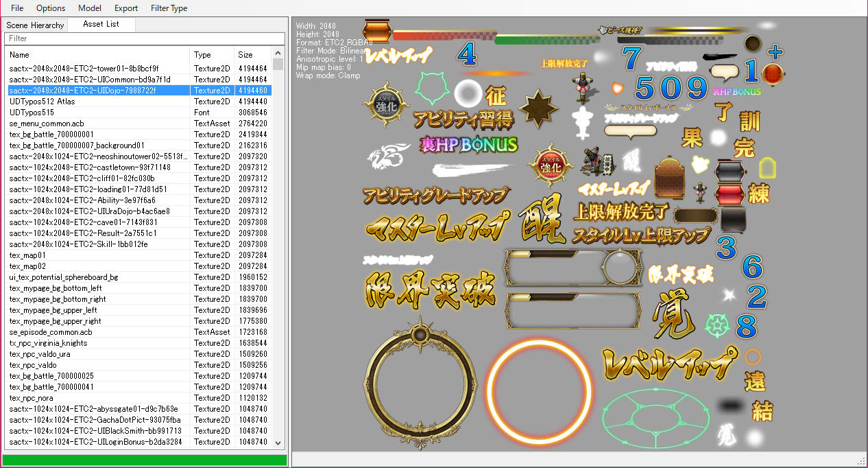Focus the Filter text box
This screenshot has height=468, width=868.
(x=144, y=38)
